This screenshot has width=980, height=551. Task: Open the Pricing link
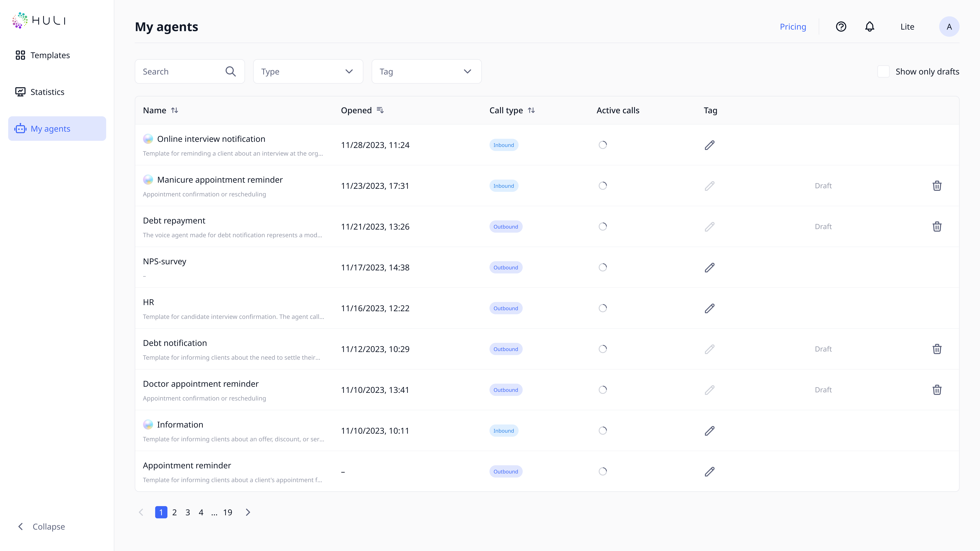point(793,27)
